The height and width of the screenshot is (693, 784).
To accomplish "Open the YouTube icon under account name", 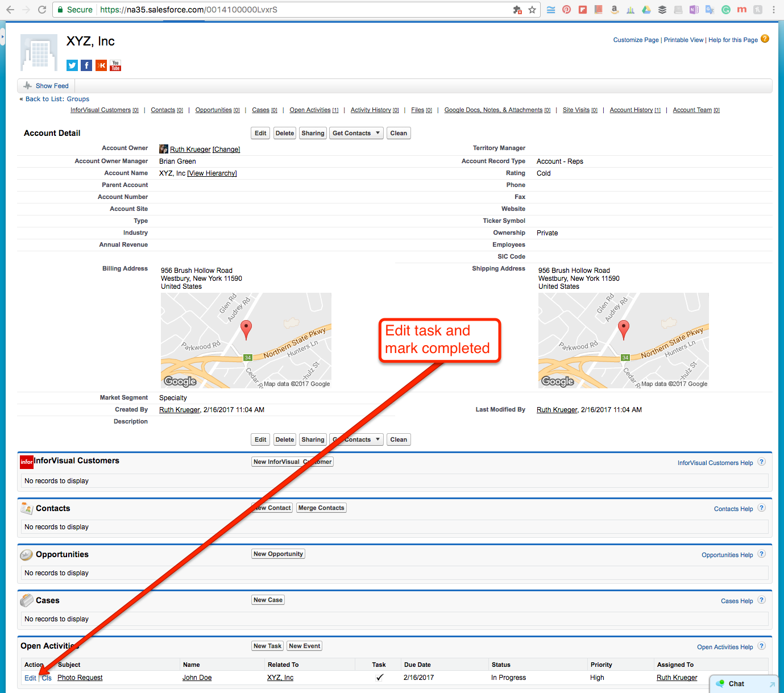I will click(115, 65).
